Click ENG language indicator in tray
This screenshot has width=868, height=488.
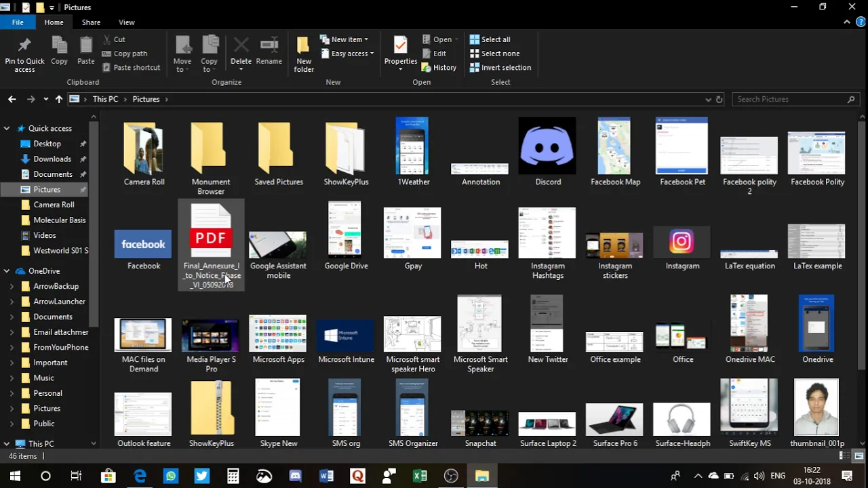click(778, 476)
